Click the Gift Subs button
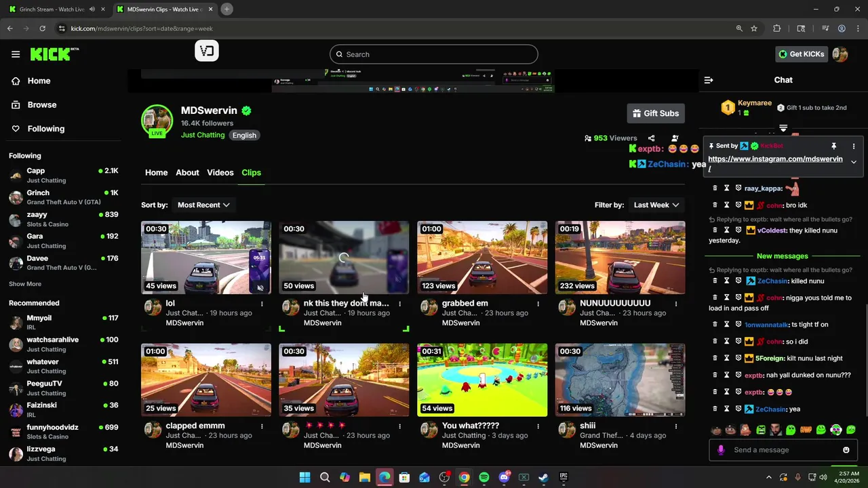Image resolution: width=868 pixels, height=488 pixels. (x=656, y=113)
